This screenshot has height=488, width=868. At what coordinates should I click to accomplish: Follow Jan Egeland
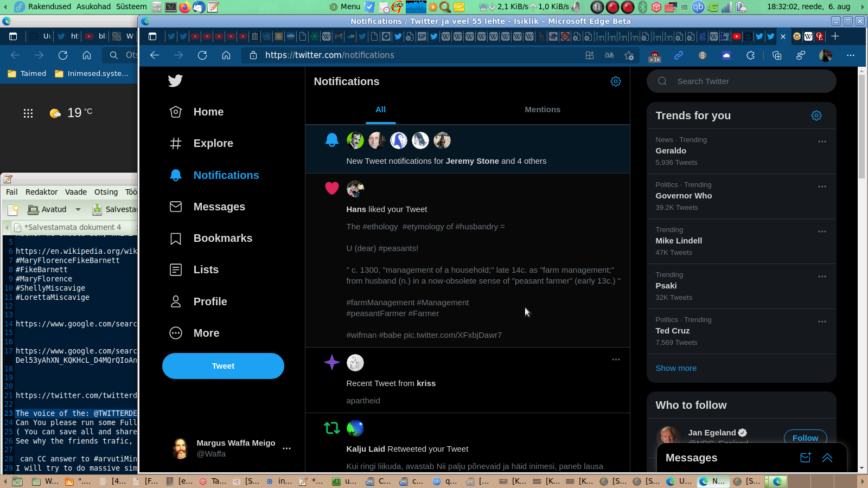point(805,438)
